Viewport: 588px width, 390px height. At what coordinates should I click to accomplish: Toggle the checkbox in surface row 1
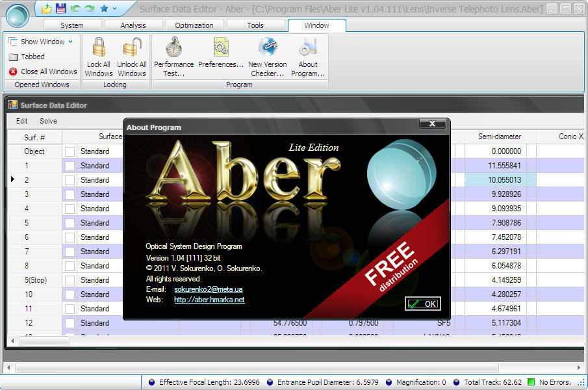click(70, 166)
